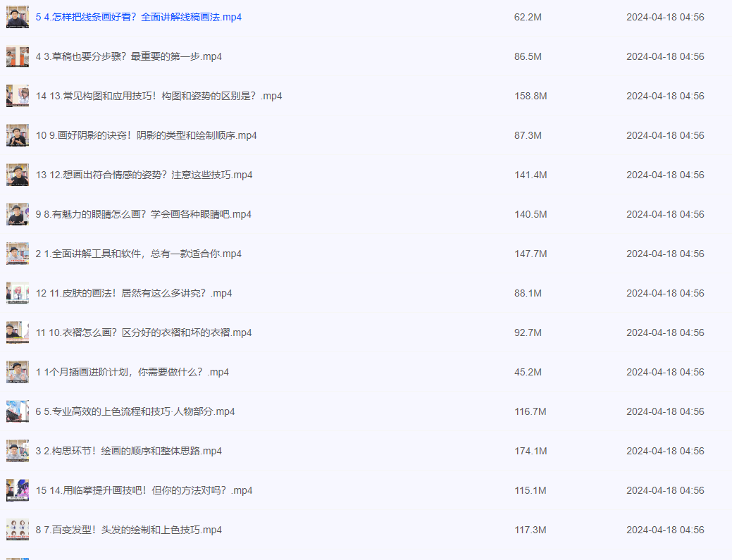Click thumbnail of 5.专业高效的上色流程 video

18,411
